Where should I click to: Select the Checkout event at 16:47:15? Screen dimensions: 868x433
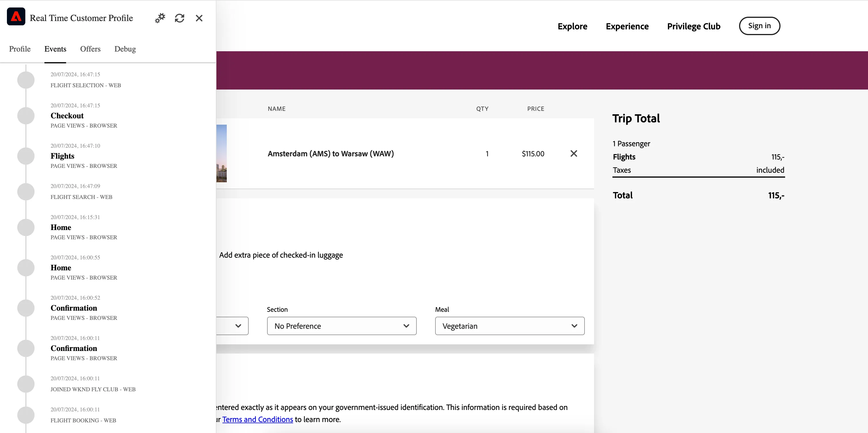pyautogui.click(x=84, y=115)
